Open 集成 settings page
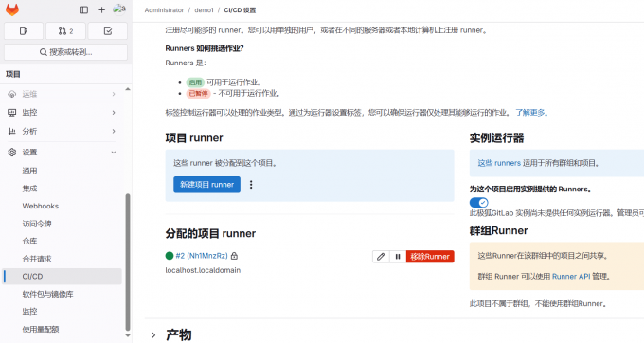 29,189
